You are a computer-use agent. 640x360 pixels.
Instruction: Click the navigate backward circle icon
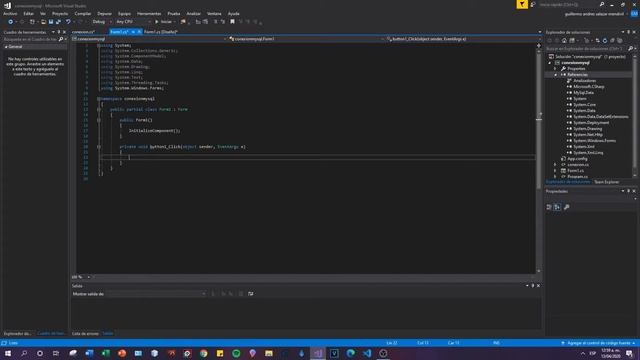11,22
